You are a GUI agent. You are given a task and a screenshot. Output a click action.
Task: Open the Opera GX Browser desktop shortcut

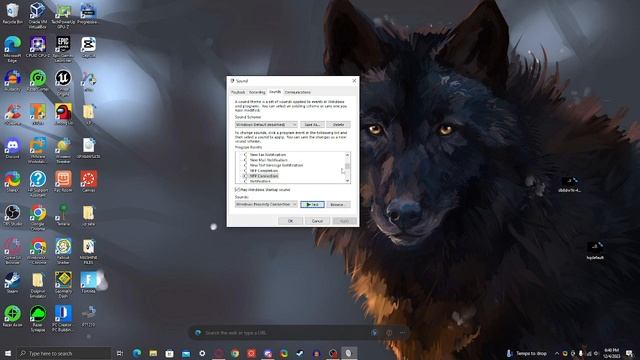point(12,251)
